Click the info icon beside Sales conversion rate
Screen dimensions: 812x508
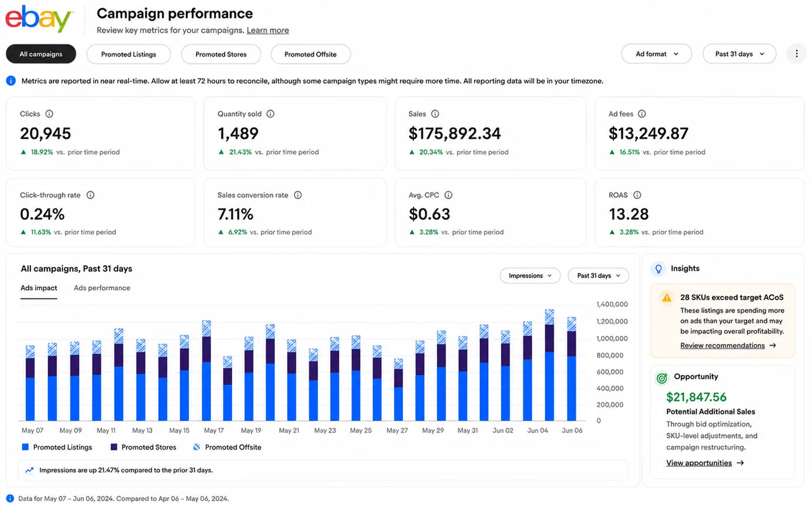pos(298,195)
